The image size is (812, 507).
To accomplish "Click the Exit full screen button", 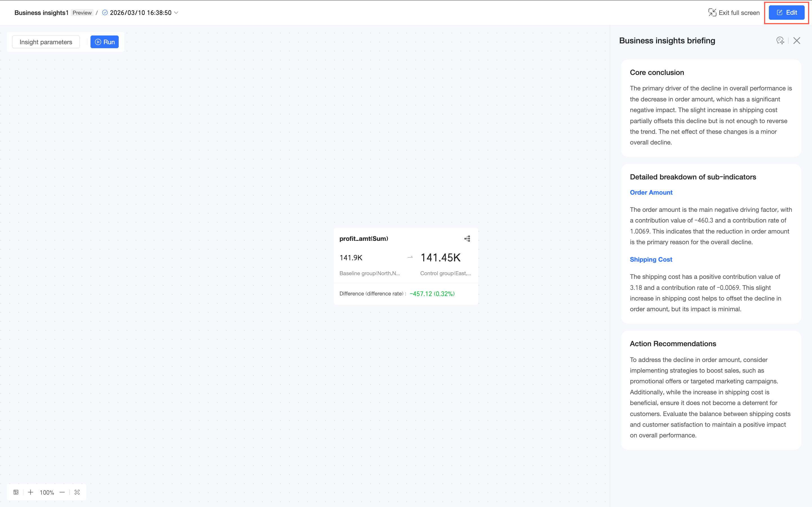I will pyautogui.click(x=734, y=13).
